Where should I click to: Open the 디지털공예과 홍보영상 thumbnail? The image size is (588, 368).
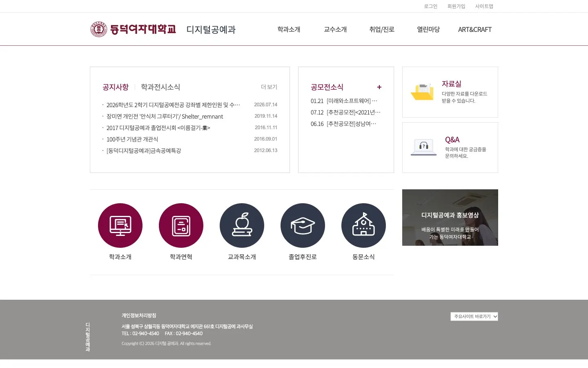450,218
